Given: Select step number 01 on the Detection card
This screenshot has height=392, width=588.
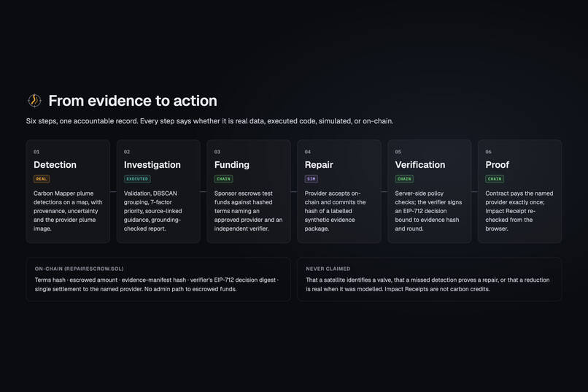Looking at the screenshot, I should pyautogui.click(x=36, y=152).
